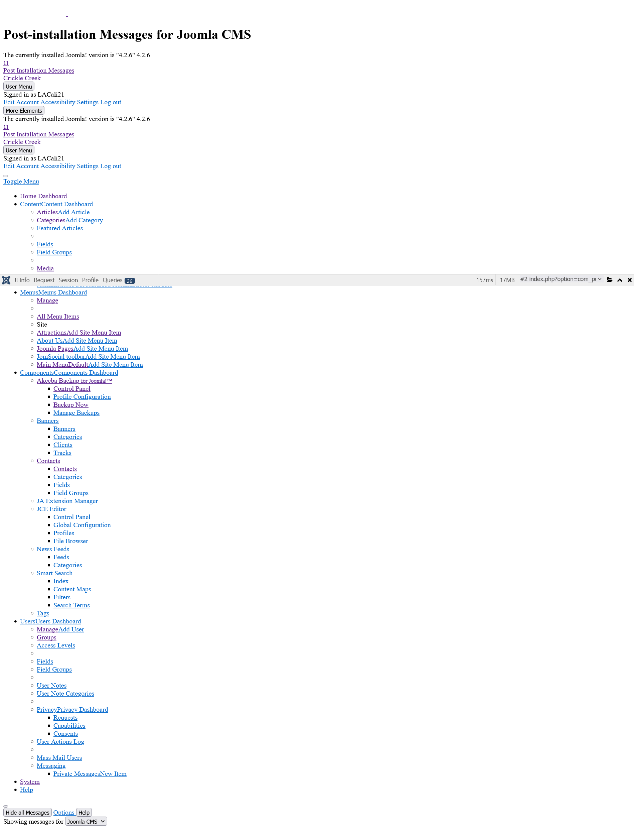Image resolution: width=634 pixels, height=840 pixels.
Task: Open the Joomla Pages menu link
Action: click(55, 349)
